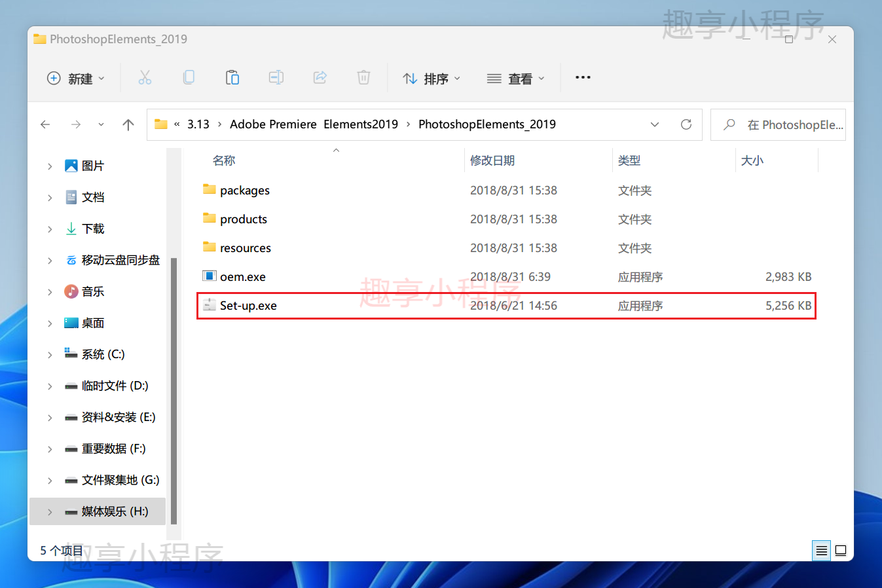Viewport: 882px width, 588px height.
Task: Open recent locations chevron dropdown
Action: click(101, 124)
